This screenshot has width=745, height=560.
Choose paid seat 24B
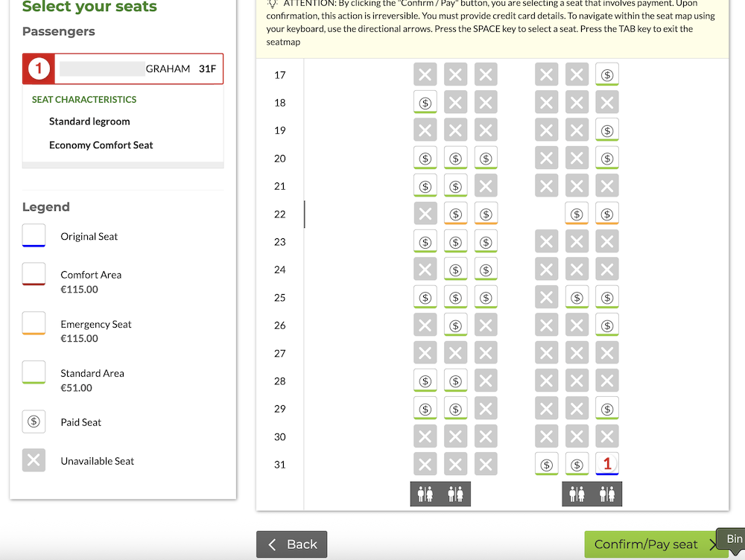tap(456, 270)
